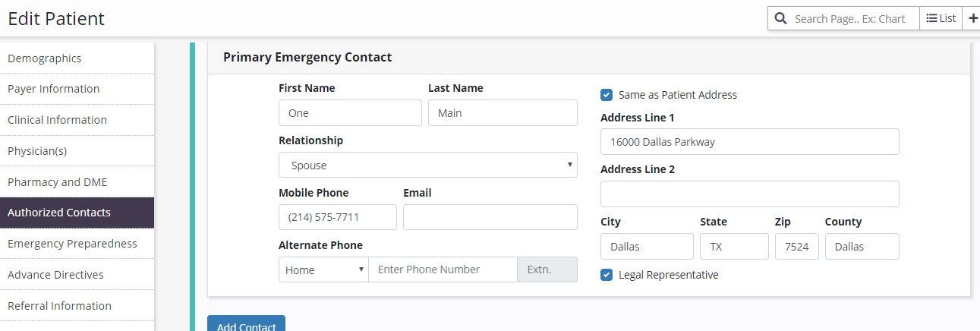Click the search magnifier icon
Viewport: 980px width, 331px height.
tap(780, 18)
